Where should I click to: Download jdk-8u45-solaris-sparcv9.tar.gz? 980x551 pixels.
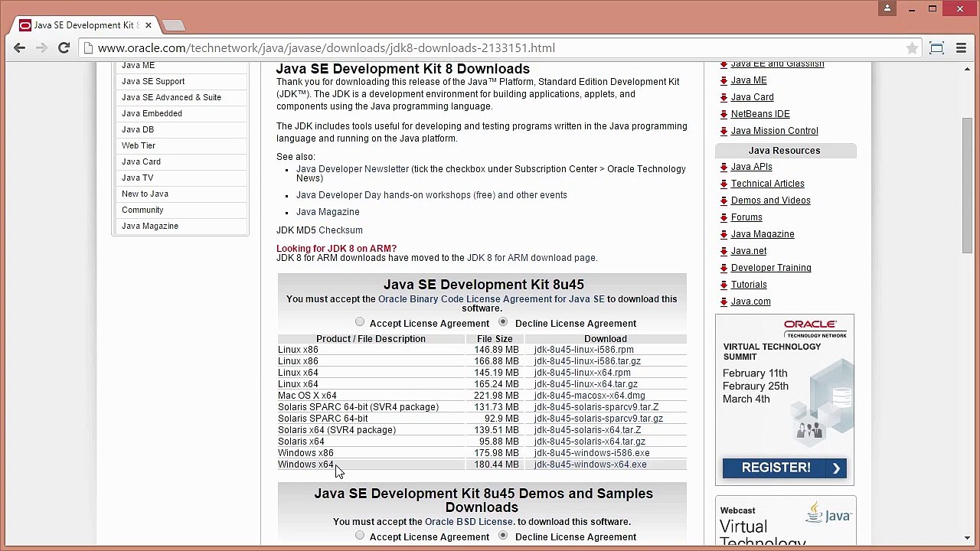point(599,419)
